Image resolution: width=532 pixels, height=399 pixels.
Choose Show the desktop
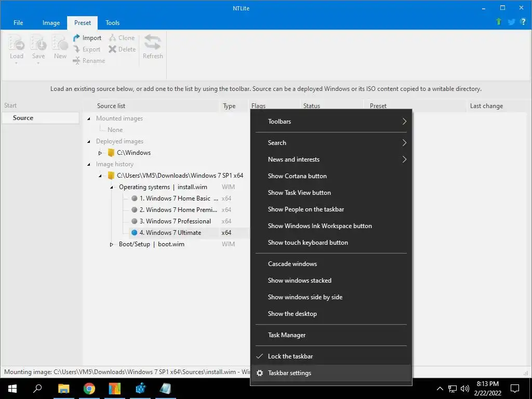(331, 314)
